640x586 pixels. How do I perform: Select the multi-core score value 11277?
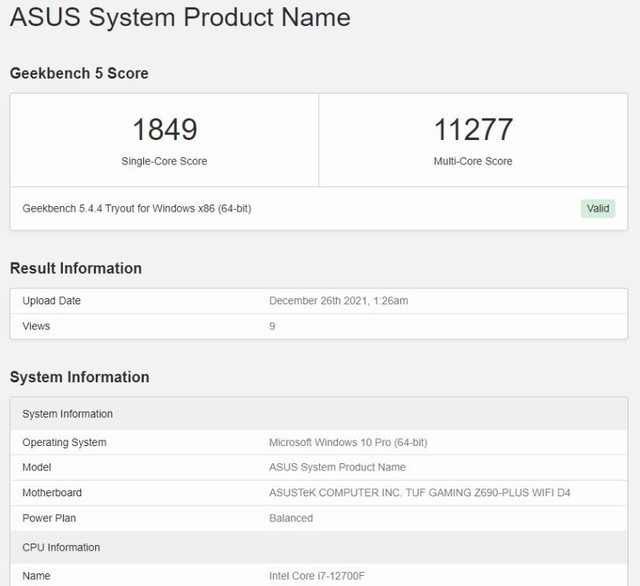473,129
